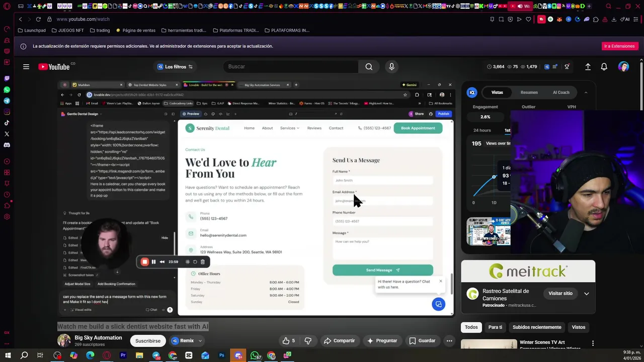The width and height of the screenshot is (644, 362).
Task: Expand the meitrack ad chevron
Action: coord(586,294)
